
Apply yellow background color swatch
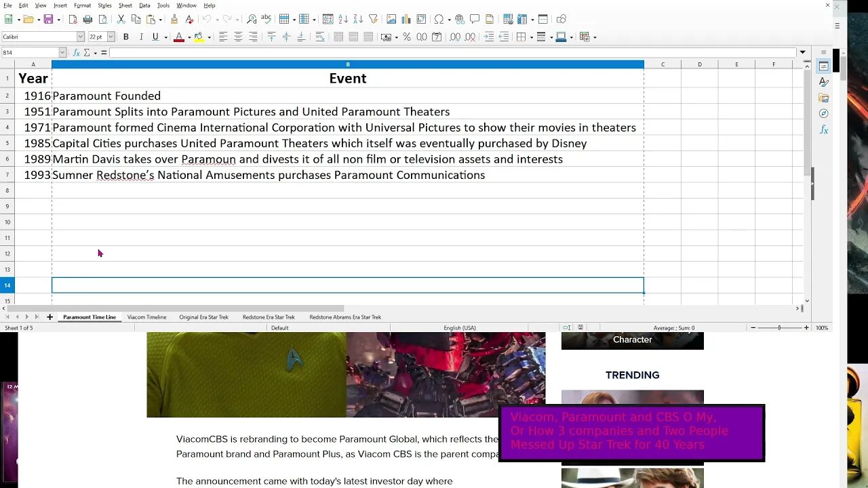199,37
